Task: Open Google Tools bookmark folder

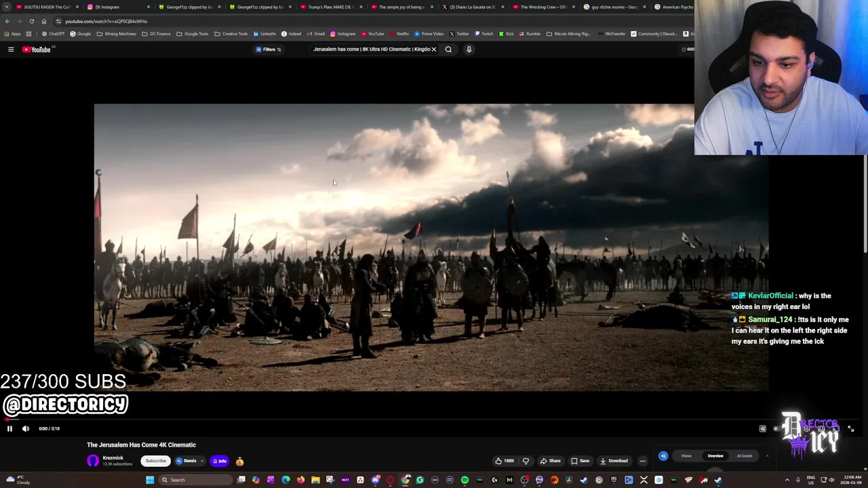Action: [x=193, y=34]
